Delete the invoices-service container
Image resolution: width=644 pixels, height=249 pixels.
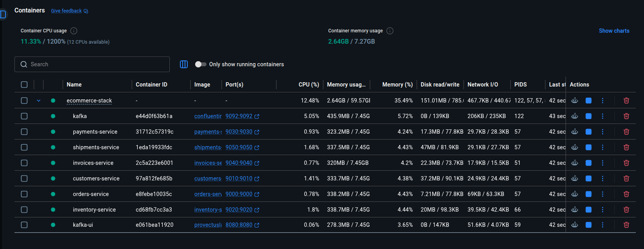tap(626, 163)
